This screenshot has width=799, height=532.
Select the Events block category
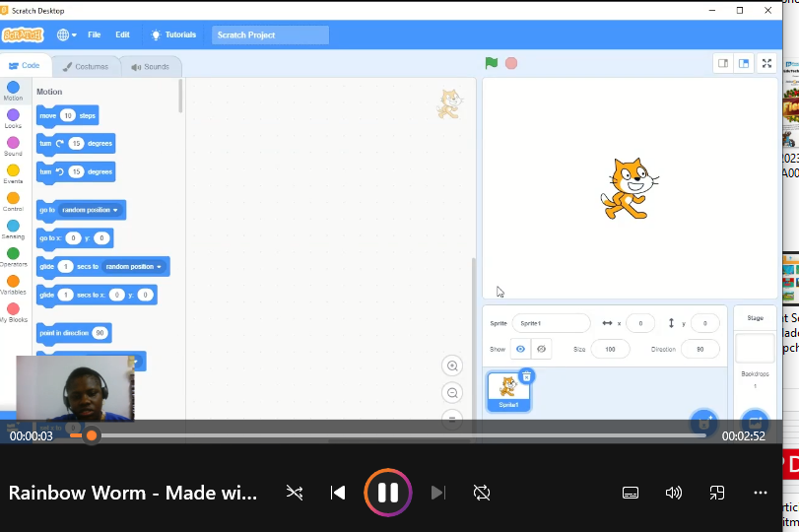pos(13,174)
